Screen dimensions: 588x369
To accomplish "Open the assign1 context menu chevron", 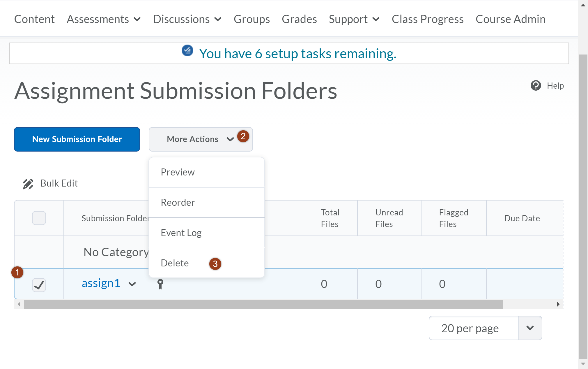I will (132, 284).
